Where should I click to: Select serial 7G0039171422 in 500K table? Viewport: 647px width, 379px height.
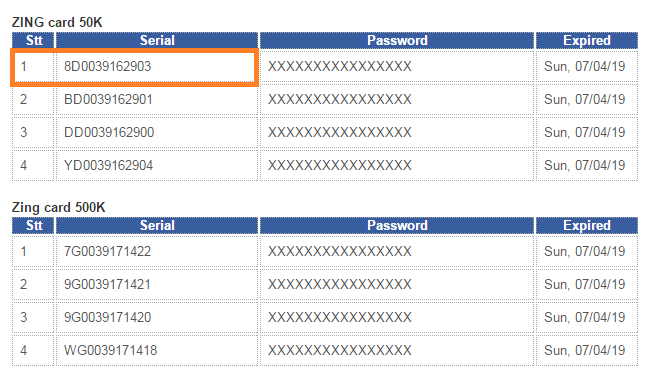[156, 251]
